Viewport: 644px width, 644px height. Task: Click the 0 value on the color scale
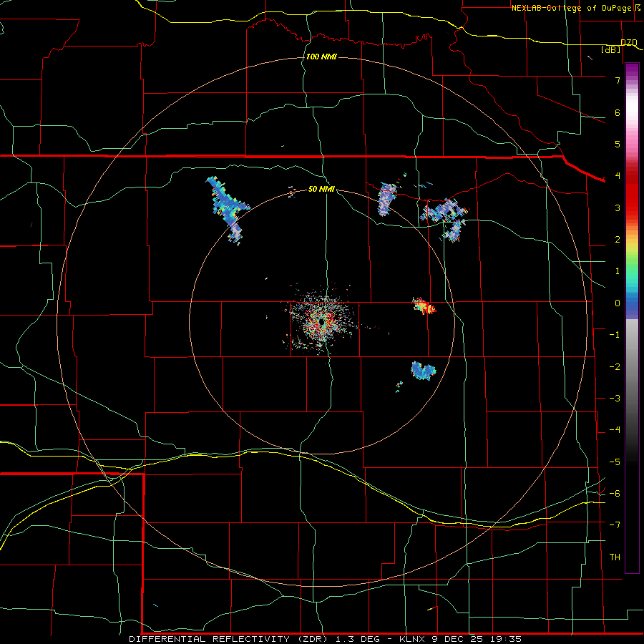click(x=618, y=303)
